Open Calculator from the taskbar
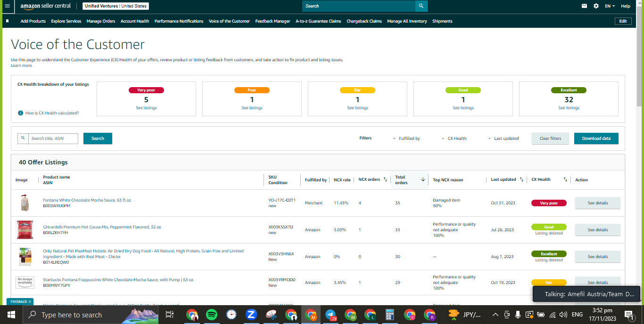644x324 pixels. (390, 315)
